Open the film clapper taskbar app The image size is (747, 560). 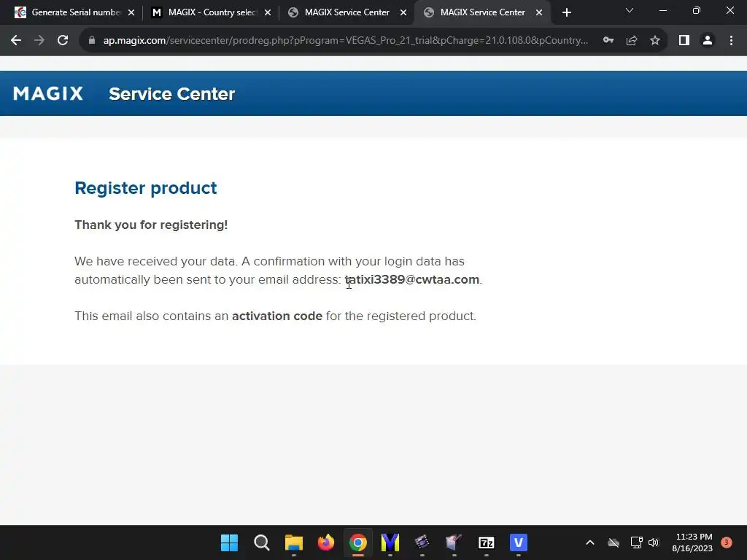click(422, 542)
